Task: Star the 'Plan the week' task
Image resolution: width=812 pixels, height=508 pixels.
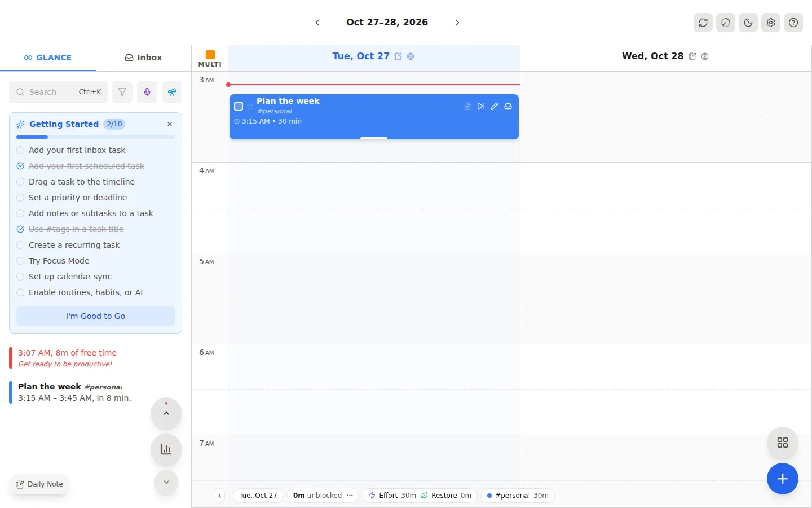Action: point(250,106)
